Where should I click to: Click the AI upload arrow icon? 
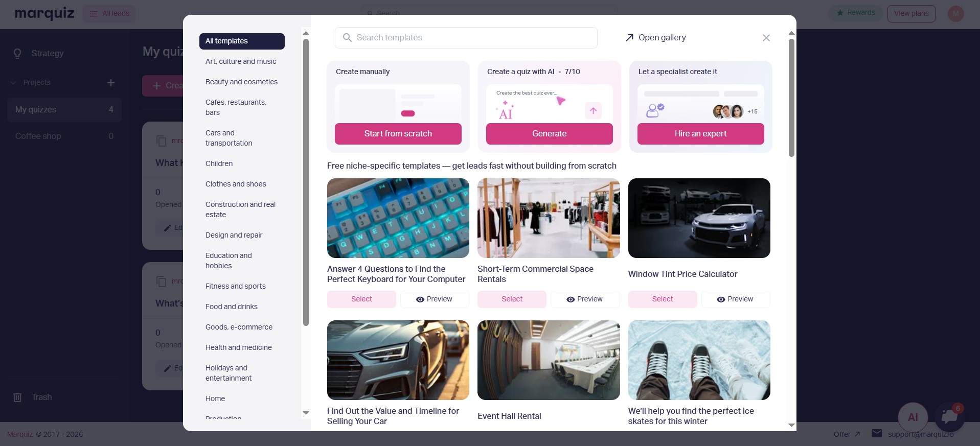[593, 111]
